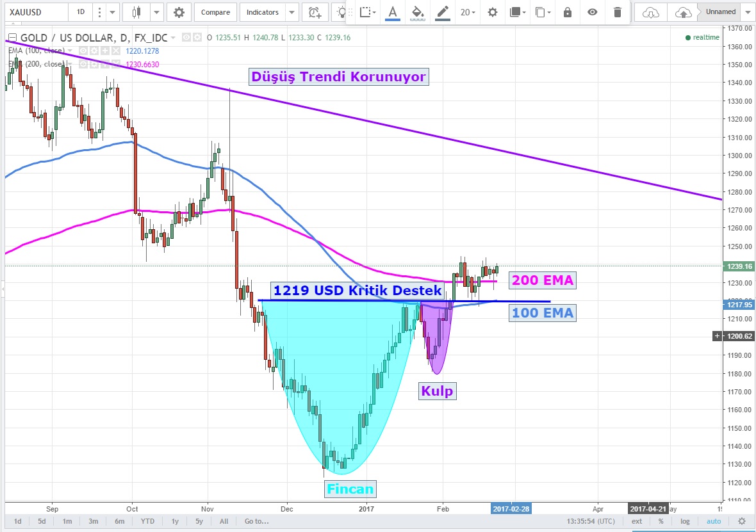Click the Compare button
The width and height of the screenshot is (756, 532).
tap(215, 12)
